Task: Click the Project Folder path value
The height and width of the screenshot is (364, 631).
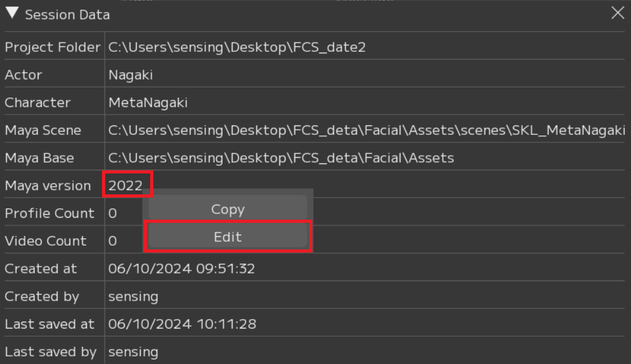Action: 237,47
